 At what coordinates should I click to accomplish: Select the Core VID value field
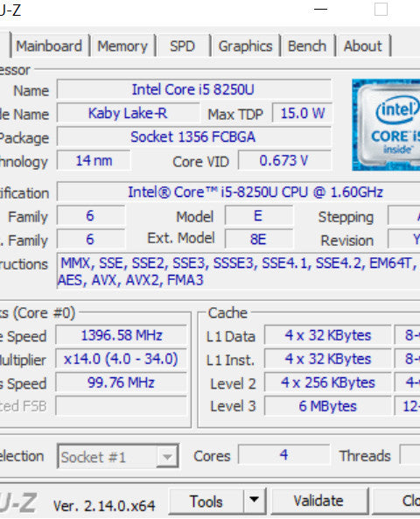pyautogui.click(x=284, y=160)
